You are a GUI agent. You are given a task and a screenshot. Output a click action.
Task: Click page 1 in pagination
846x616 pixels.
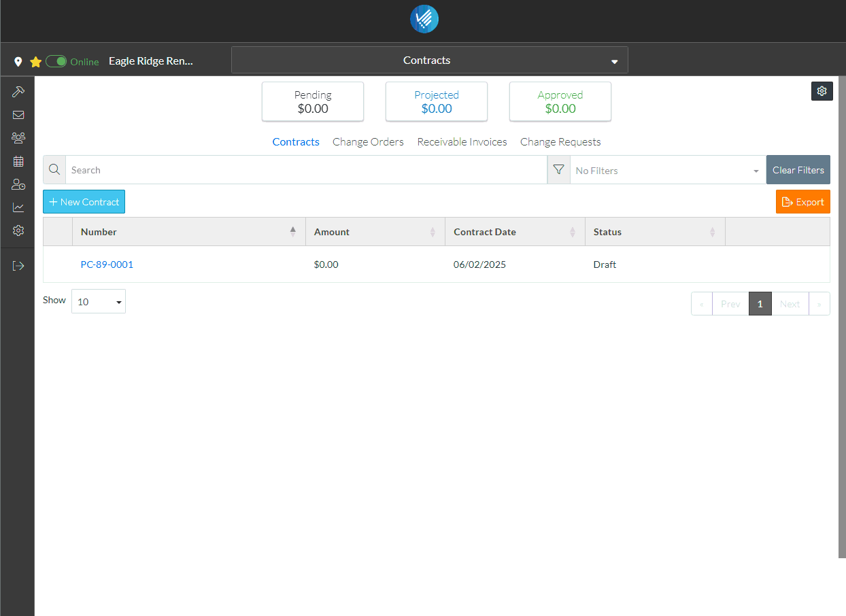pos(760,304)
